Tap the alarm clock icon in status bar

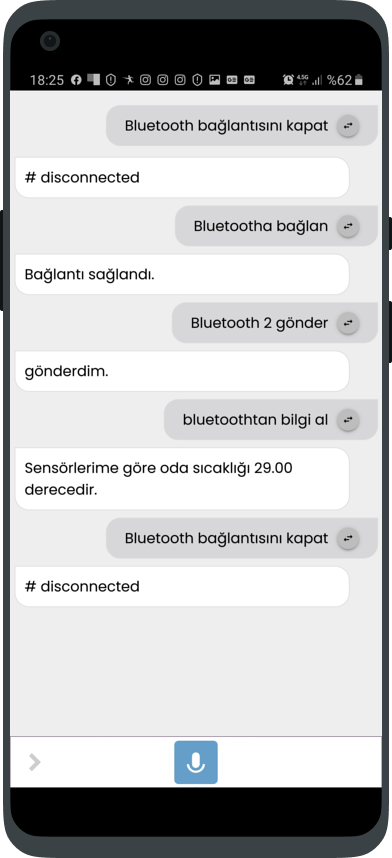click(x=289, y=80)
